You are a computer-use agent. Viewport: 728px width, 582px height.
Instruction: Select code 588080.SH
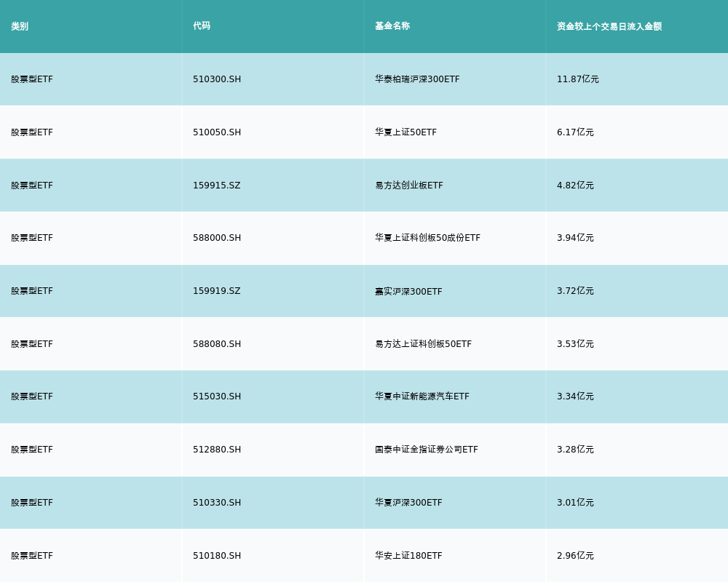[x=217, y=344]
